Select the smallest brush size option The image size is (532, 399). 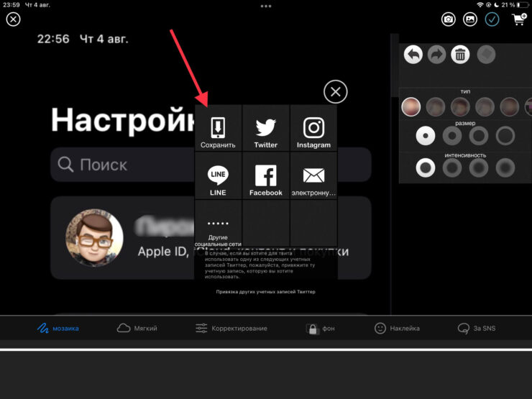(x=426, y=136)
